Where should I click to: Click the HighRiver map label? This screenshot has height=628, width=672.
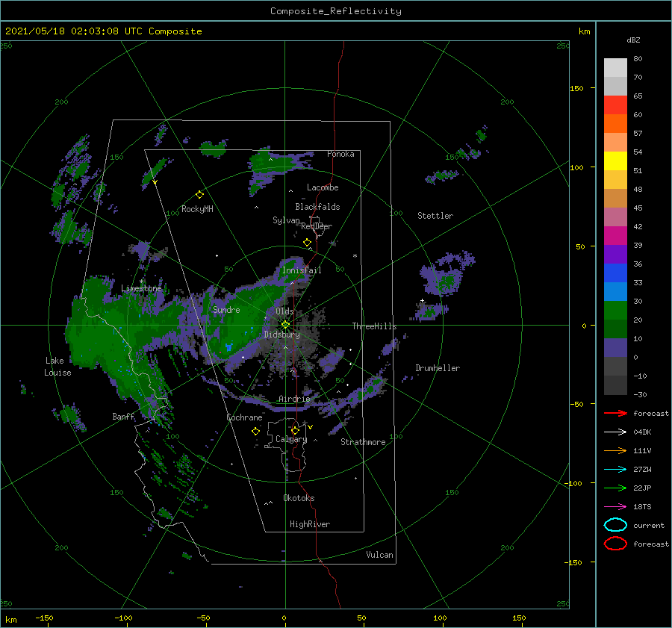310,524
